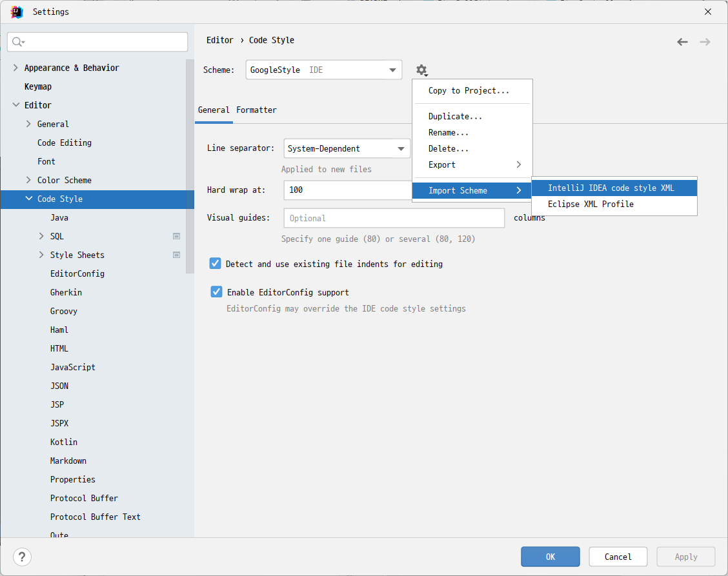Viewport: 728px width, 576px height.
Task: Click the Cancel button
Action: [618, 557]
